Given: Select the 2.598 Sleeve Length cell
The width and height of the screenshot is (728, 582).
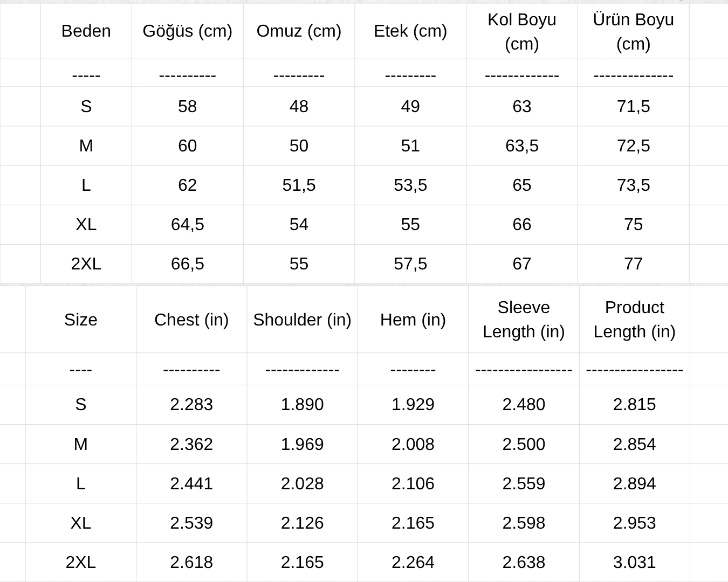Looking at the screenshot, I should [x=523, y=523].
